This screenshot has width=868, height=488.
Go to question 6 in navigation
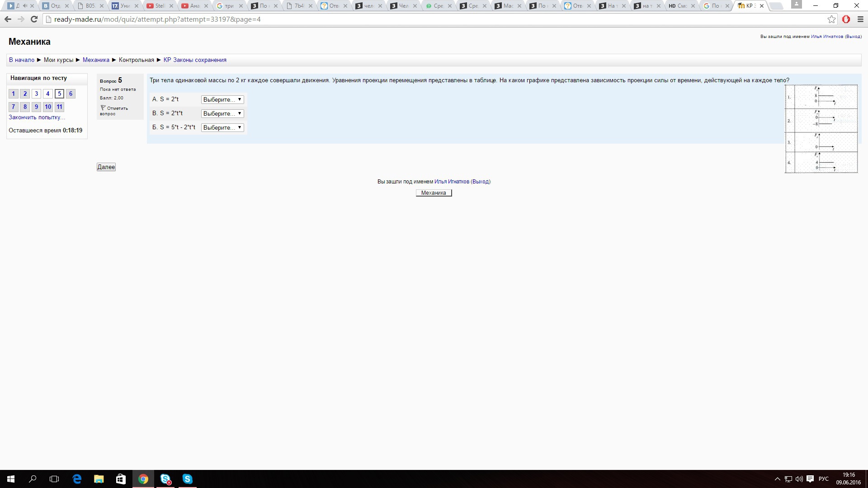click(71, 94)
